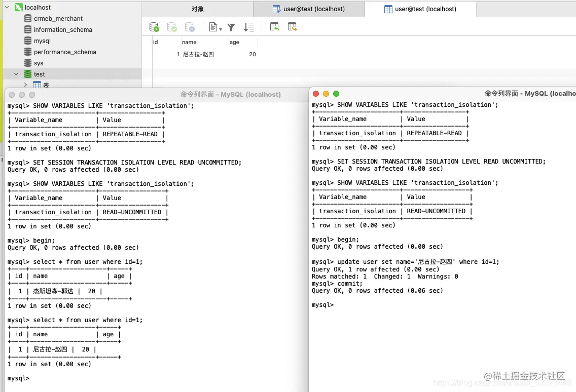The height and width of the screenshot is (392, 576).
Task: Click the first gray window button of left console
Action: 11,95
